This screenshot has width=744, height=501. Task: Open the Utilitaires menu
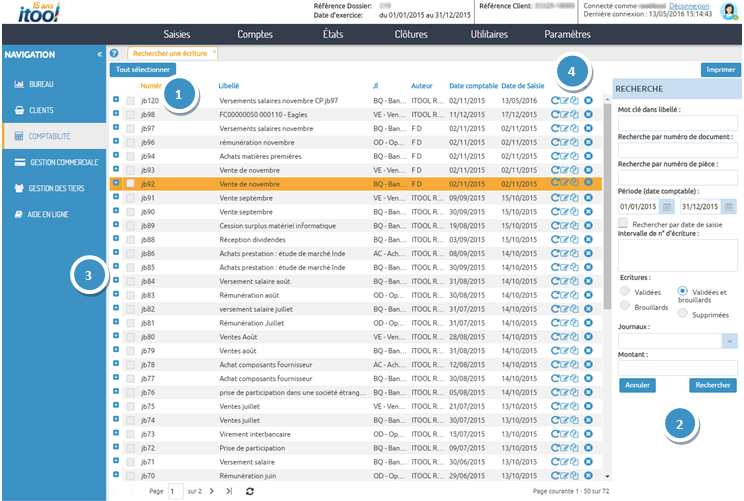pyautogui.click(x=489, y=34)
